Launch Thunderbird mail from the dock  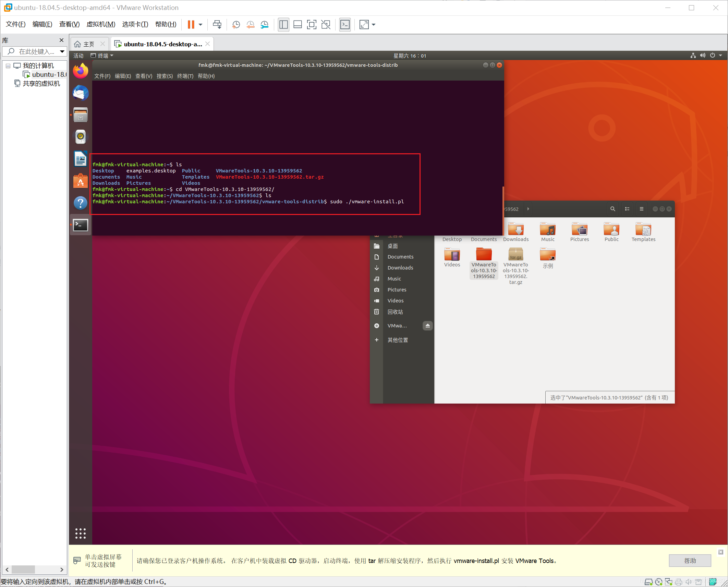tap(81, 93)
